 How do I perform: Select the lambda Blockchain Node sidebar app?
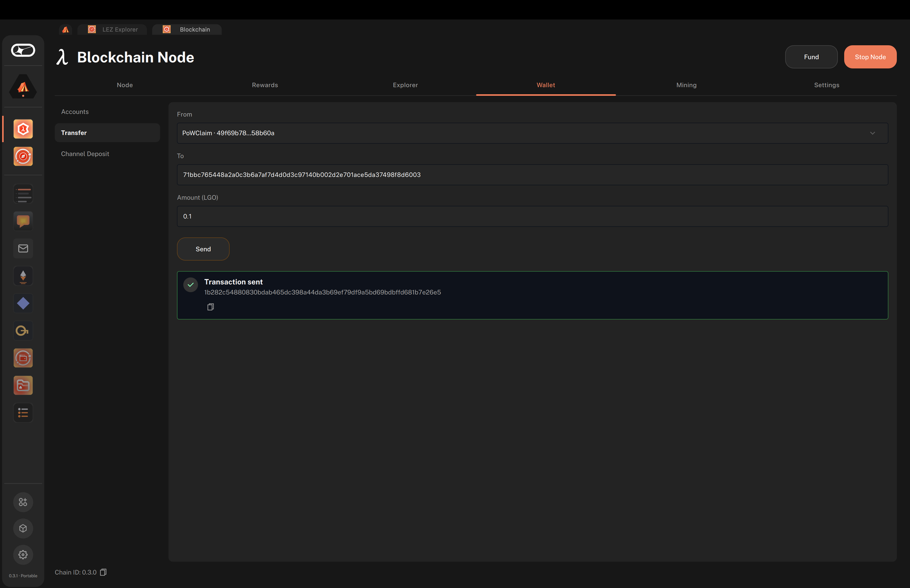tap(23, 129)
